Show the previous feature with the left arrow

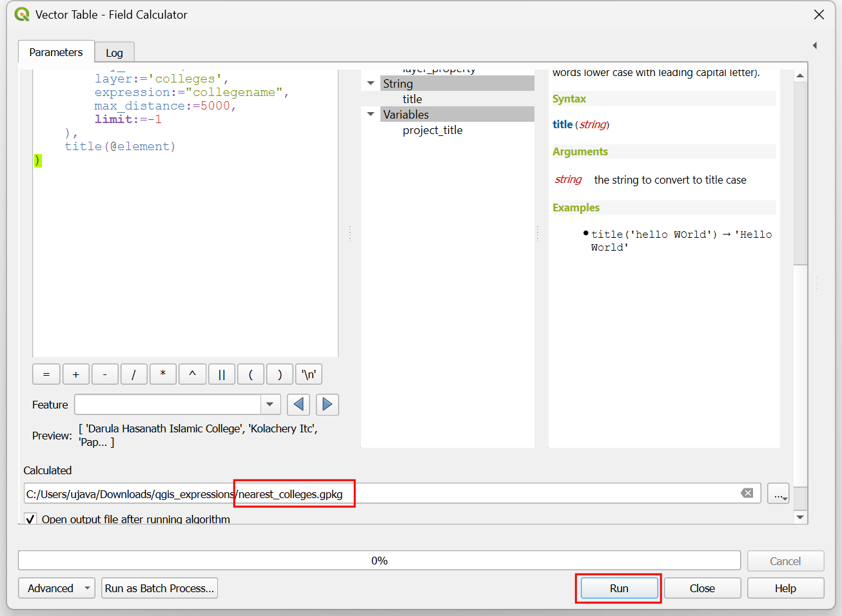point(299,405)
